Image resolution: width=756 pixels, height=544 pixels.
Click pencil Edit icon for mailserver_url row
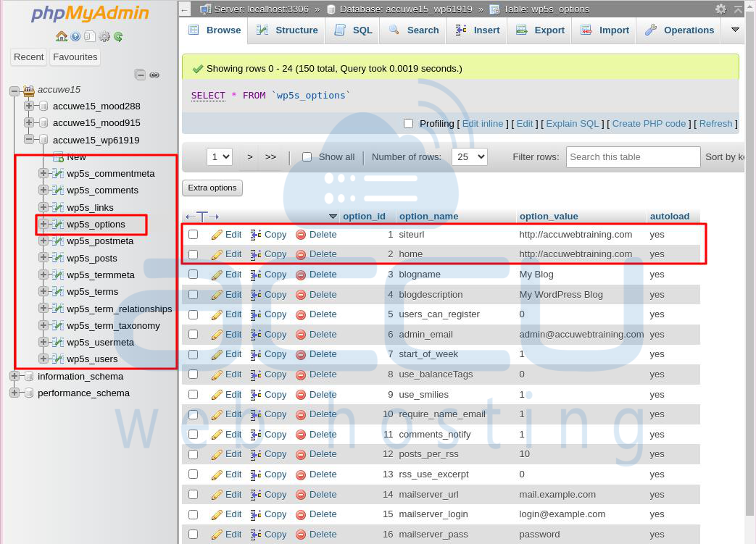tap(217, 494)
